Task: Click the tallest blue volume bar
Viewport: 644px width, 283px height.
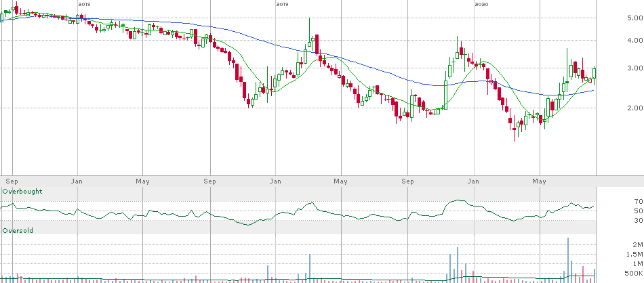Action: click(568, 260)
